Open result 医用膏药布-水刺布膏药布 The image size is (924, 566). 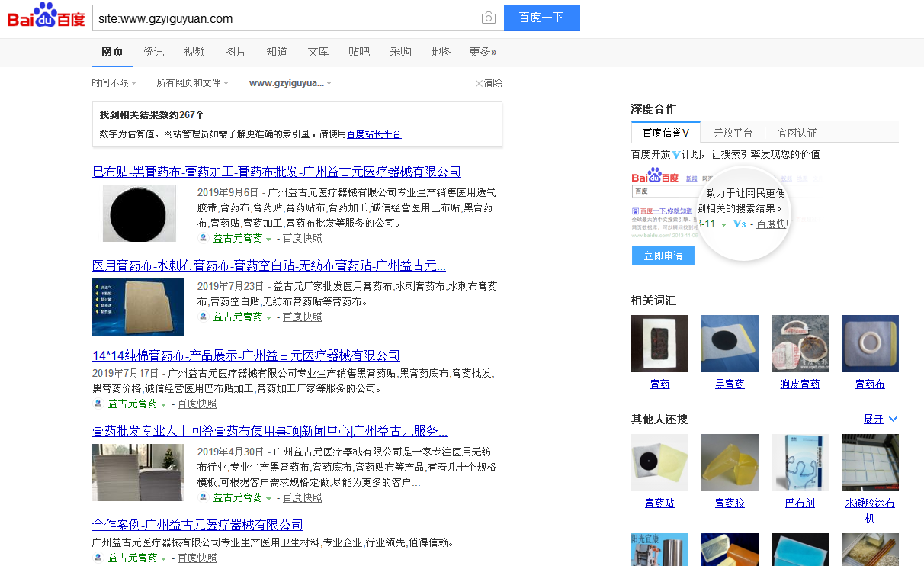pos(269,265)
